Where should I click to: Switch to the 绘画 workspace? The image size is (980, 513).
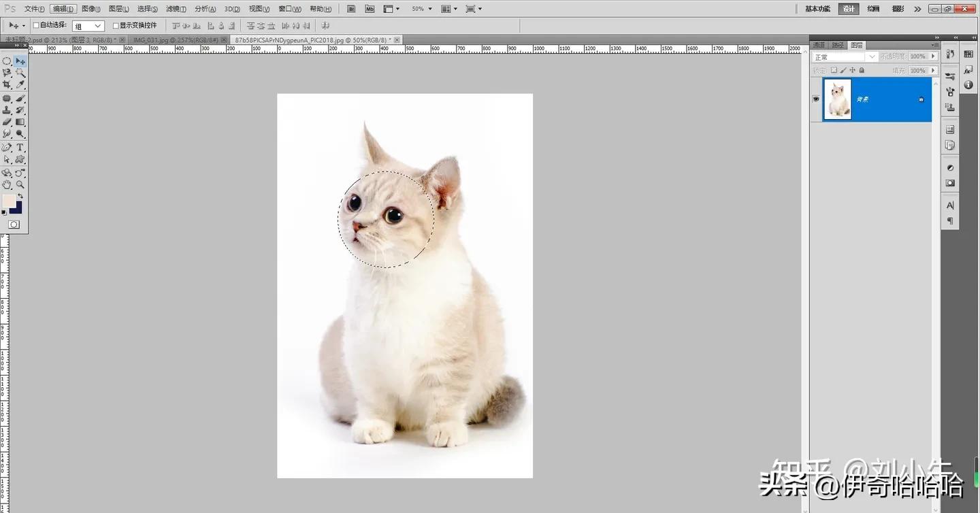pos(874,9)
